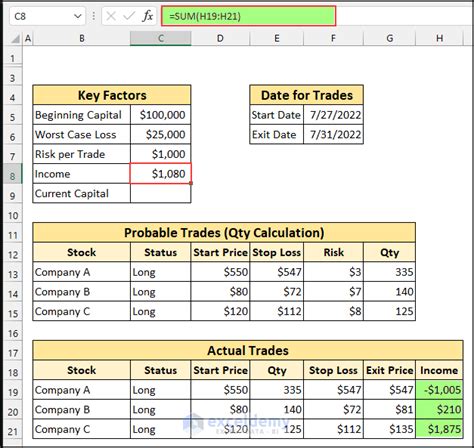Select the $8 Risk cell for Company C
The height and width of the screenshot is (448, 474).
point(334,311)
